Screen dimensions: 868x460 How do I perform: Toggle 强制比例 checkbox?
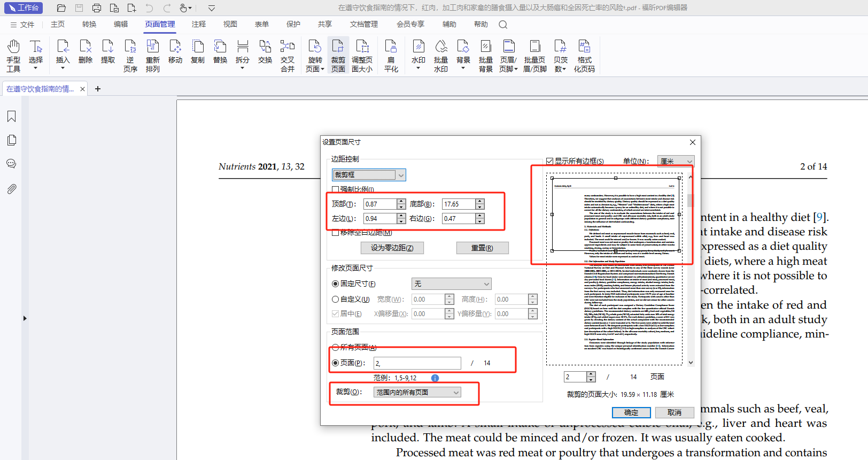336,189
